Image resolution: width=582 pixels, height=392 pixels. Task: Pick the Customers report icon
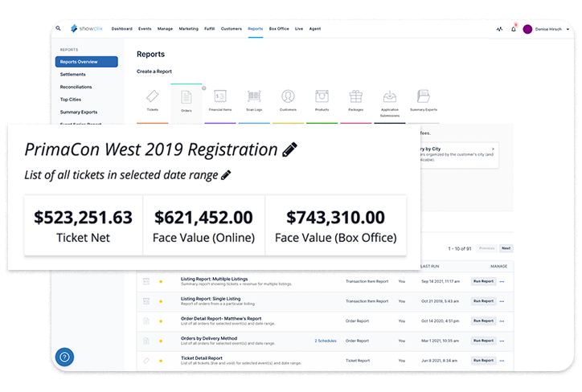288,99
